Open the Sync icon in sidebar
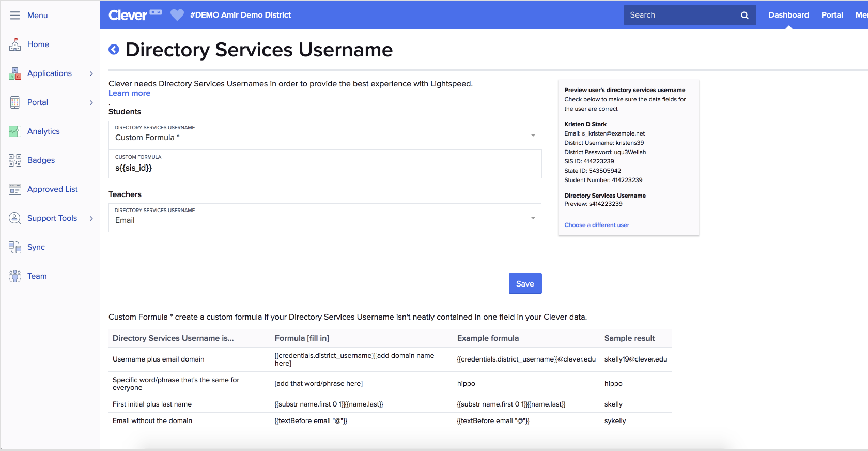The image size is (868, 451). click(15, 247)
